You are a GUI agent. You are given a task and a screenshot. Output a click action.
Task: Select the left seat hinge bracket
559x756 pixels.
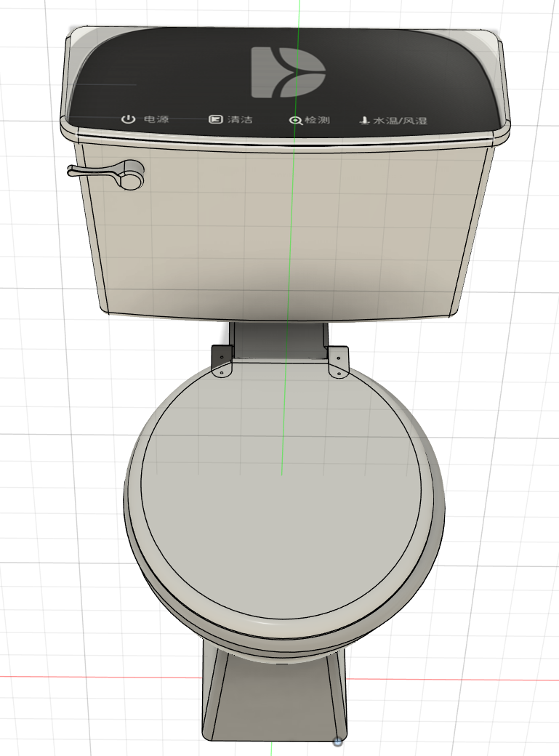pyautogui.click(x=222, y=361)
